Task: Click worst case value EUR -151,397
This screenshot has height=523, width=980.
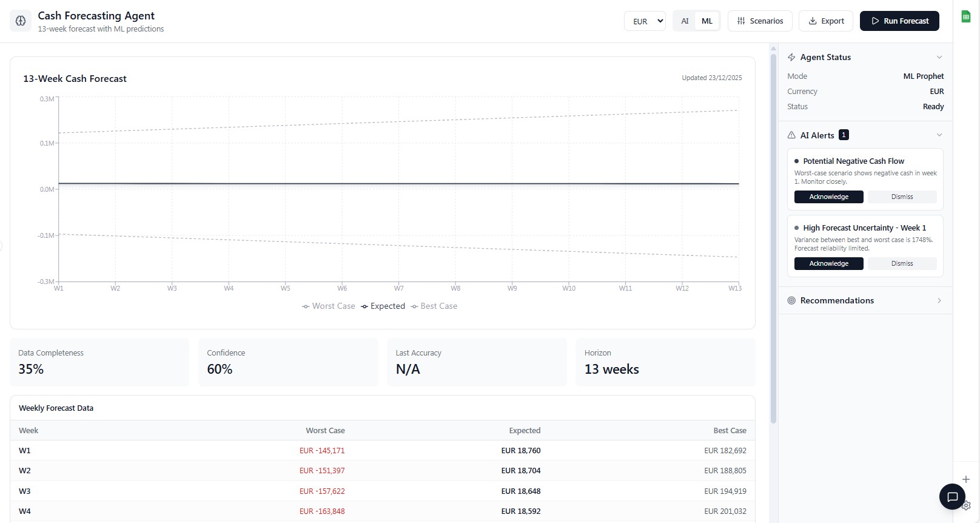Action: 322,470
